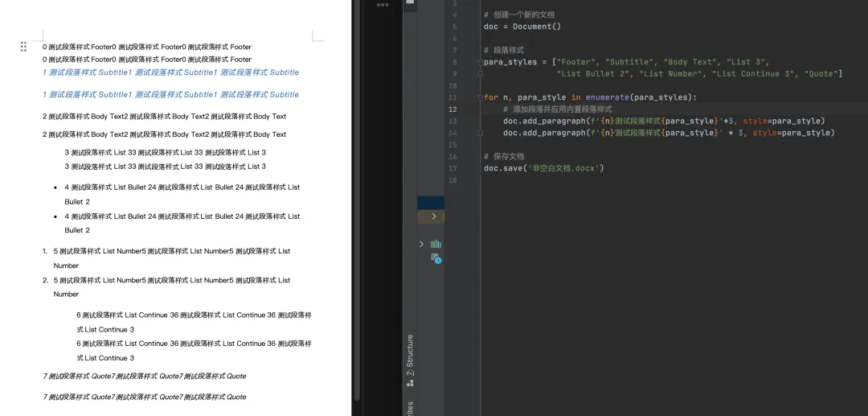
Task: Select the Scratches and Consoles clock icon
Action: pos(436,258)
